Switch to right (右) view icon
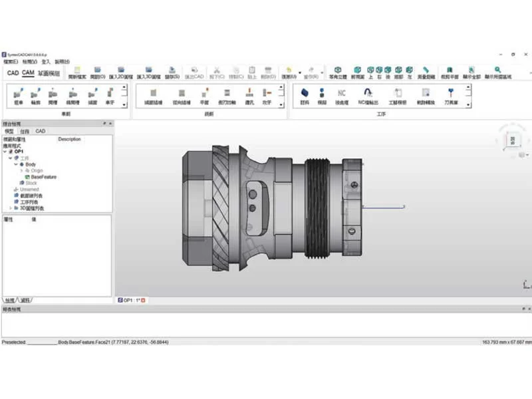The width and height of the screenshot is (532, 399). point(379,70)
